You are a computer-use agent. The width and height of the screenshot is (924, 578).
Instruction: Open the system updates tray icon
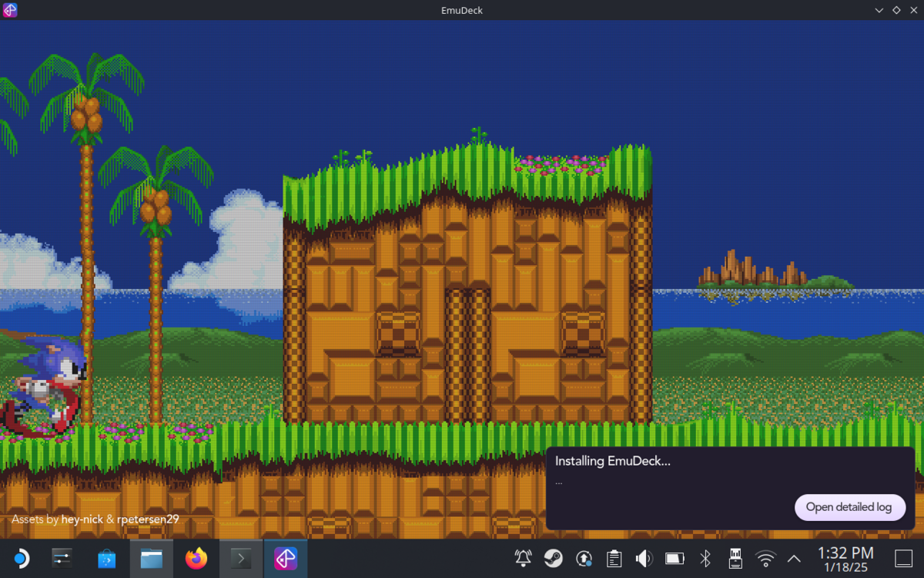tap(584, 559)
